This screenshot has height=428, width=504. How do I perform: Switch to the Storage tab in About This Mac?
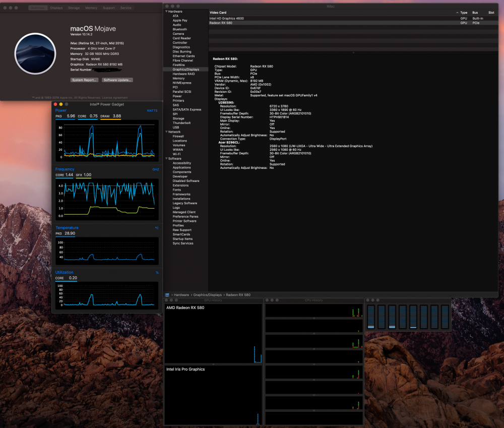(74, 8)
